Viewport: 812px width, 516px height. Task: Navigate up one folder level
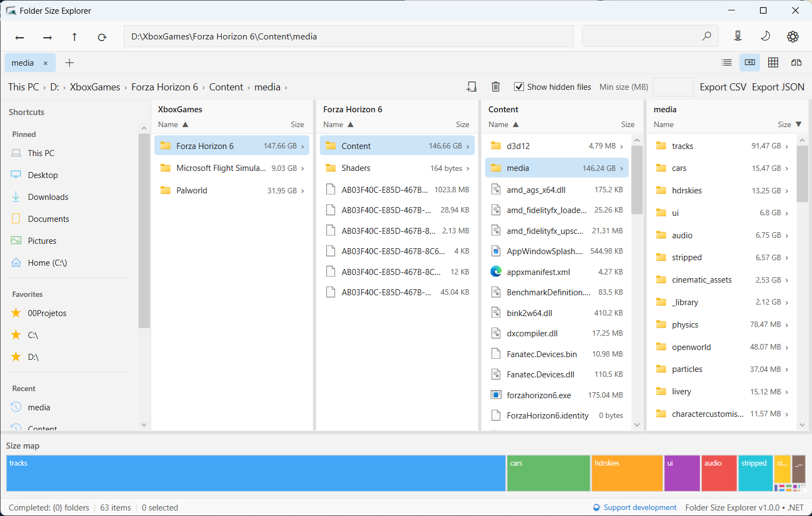point(74,37)
